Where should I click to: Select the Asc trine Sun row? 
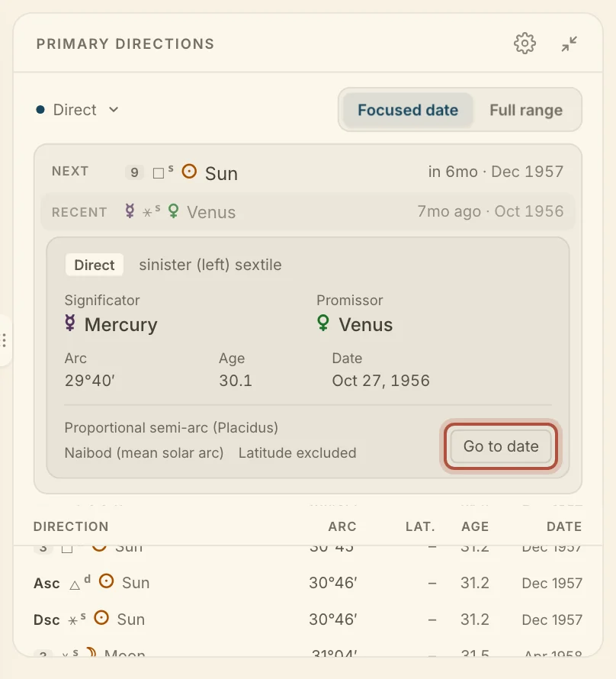click(x=307, y=583)
